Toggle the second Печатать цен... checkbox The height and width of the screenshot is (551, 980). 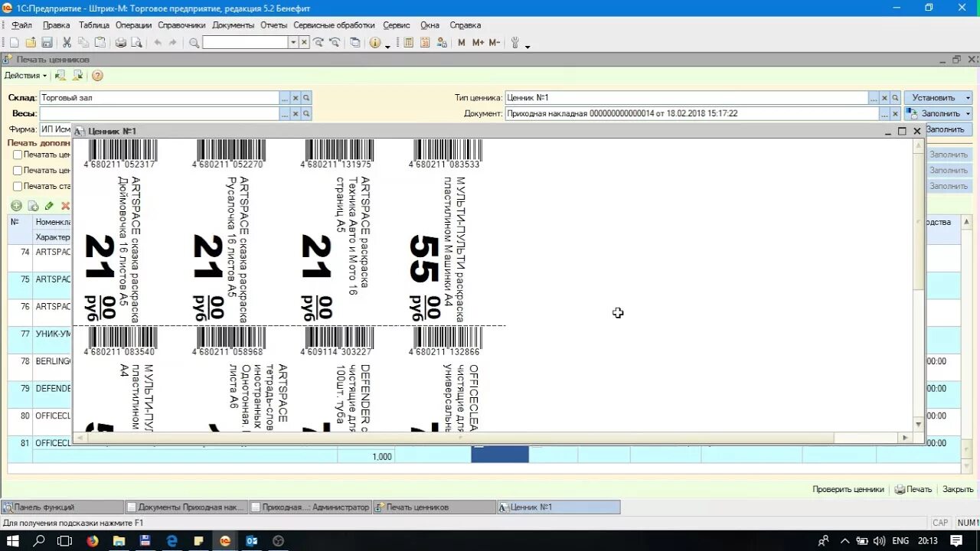[18, 171]
